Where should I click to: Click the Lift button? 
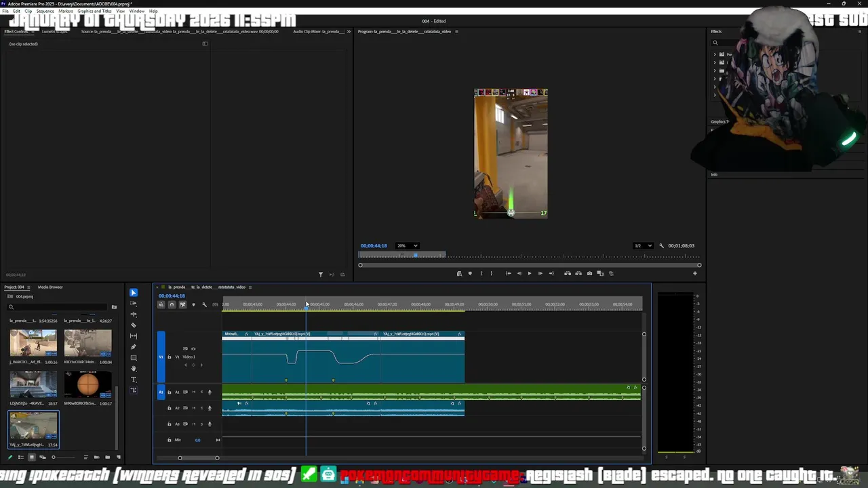568,273
